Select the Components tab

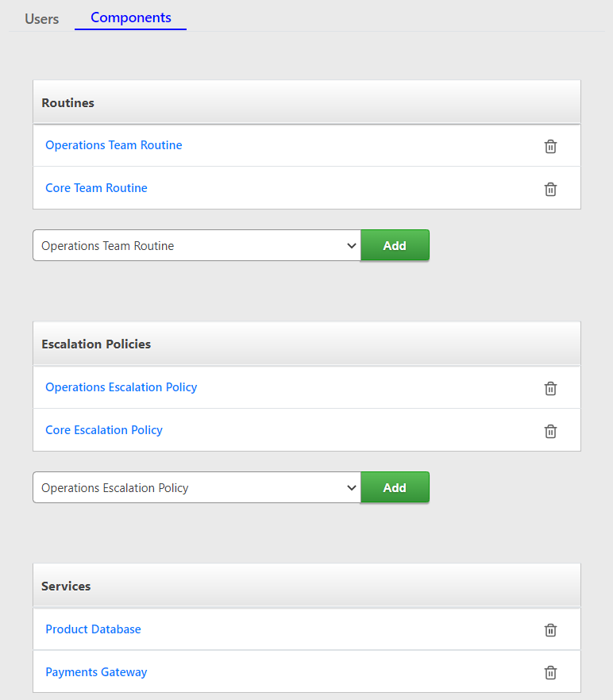point(131,17)
